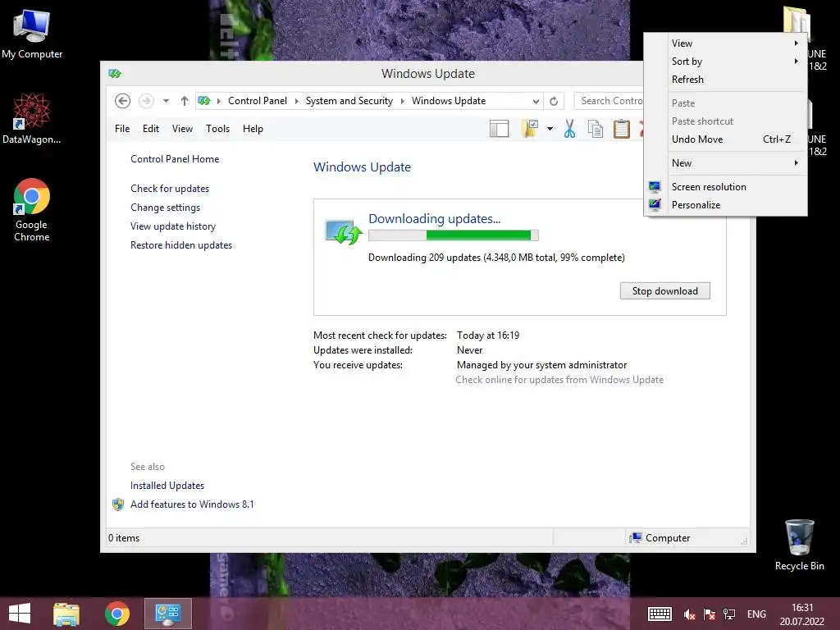Open the File menu

click(122, 129)
